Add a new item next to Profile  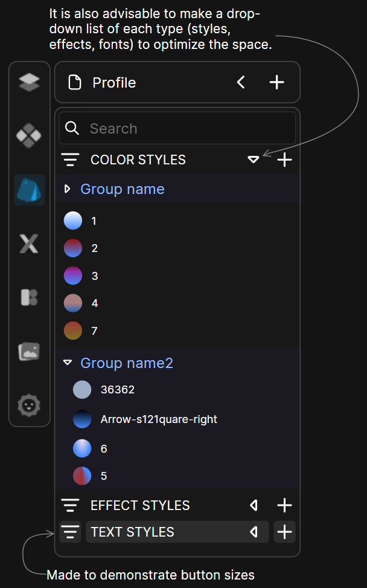(x=276, y=83)
